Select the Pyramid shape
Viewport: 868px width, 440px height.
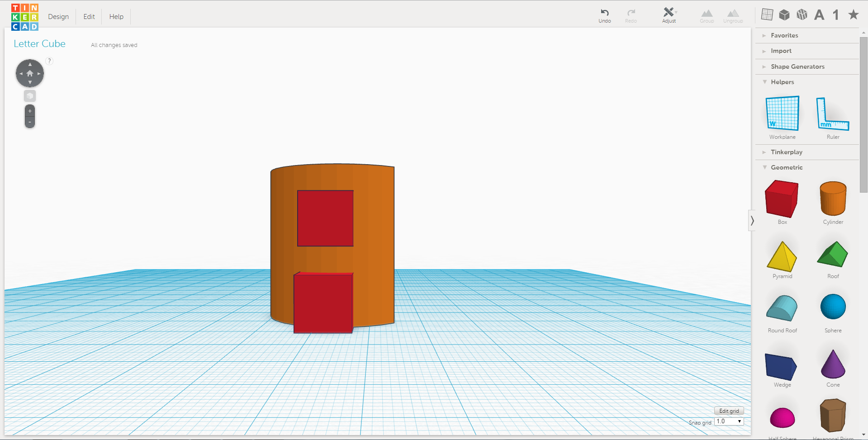782,258
